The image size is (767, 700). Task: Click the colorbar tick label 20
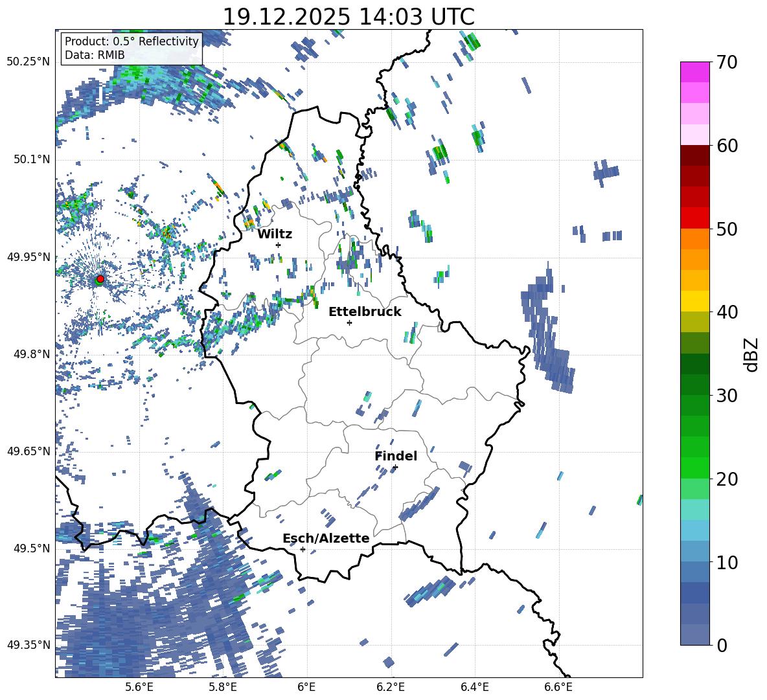coord(727,479)
